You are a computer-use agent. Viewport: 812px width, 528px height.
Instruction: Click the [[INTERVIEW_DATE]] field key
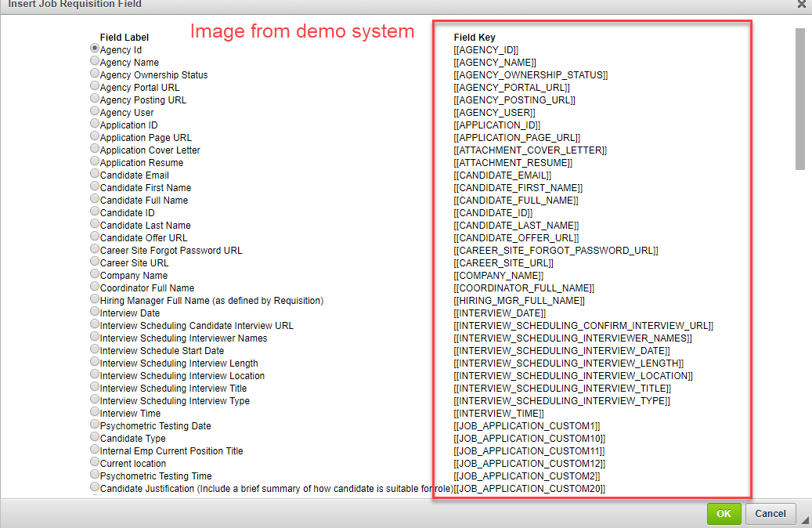pos(500,313)
